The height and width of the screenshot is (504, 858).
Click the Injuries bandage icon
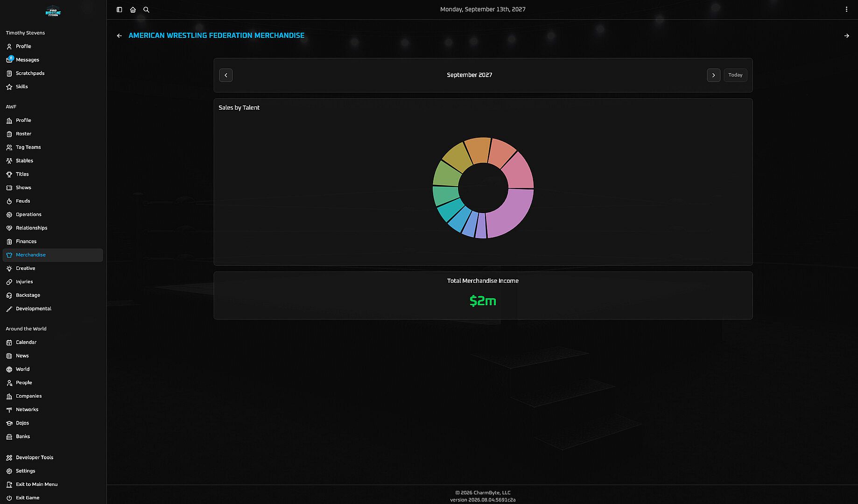coord(9,282)
